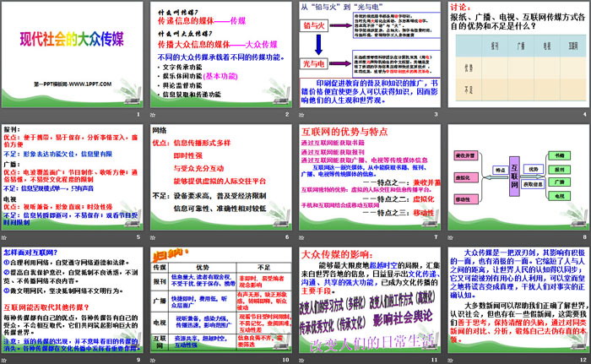The height and width of the screenshot is (364, 591).
Task: Click the animation star icon under slide 7
Action: (301, 237)
